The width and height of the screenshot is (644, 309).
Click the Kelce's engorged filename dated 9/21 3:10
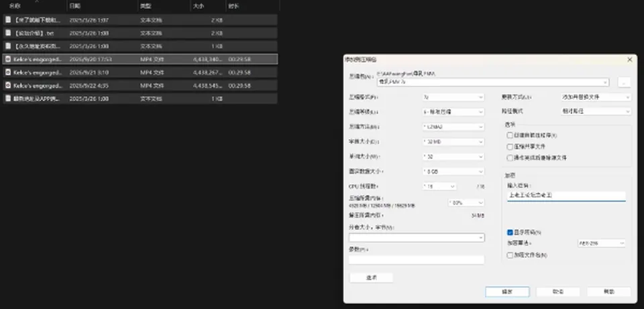[x=38, y=72]
